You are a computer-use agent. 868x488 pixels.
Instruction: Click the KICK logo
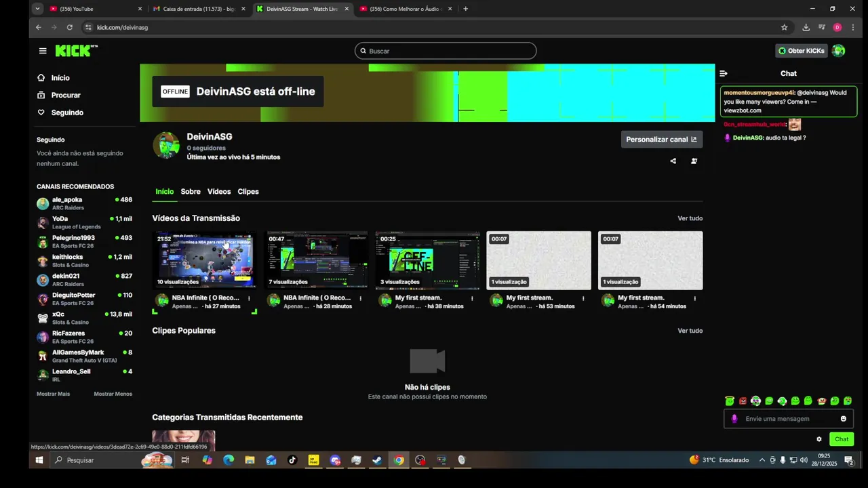click(x=76, y=51)
